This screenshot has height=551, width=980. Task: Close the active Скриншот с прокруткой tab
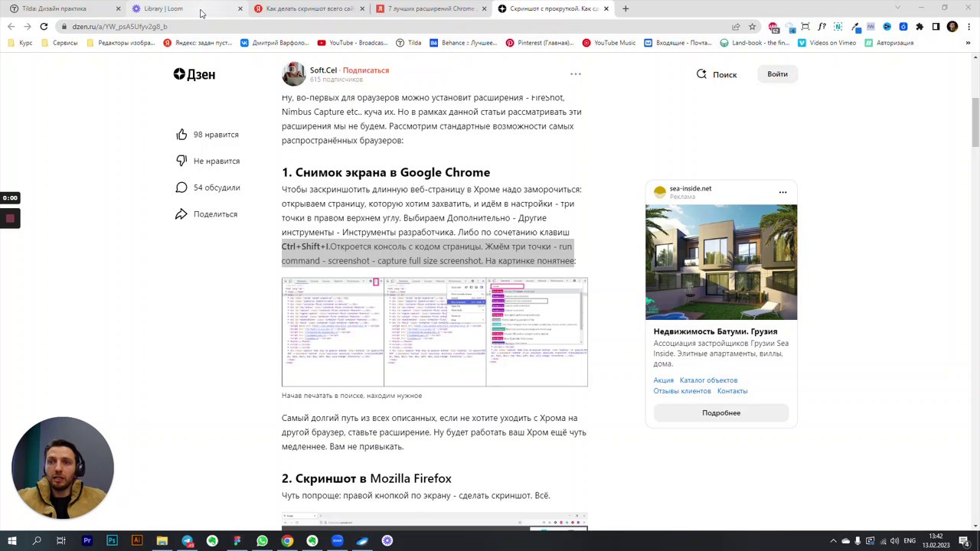coord(606,8)
